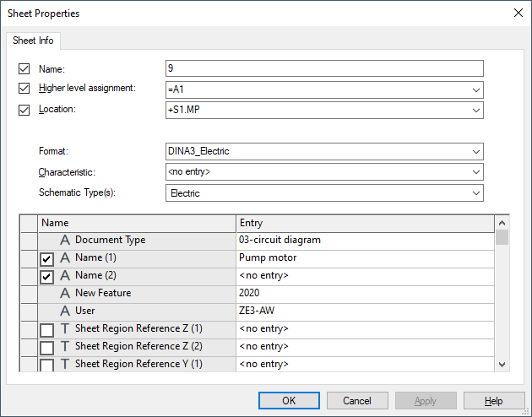Click the attribute icon beside Document Type
532x417 pixels.
tap(65, 241)
